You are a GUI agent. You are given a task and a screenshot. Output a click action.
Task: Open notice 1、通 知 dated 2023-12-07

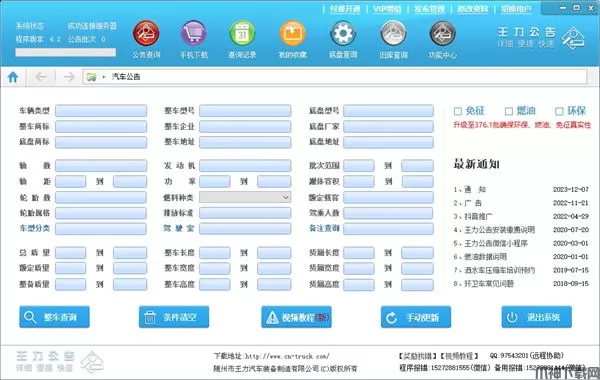[x=521, y=189]
